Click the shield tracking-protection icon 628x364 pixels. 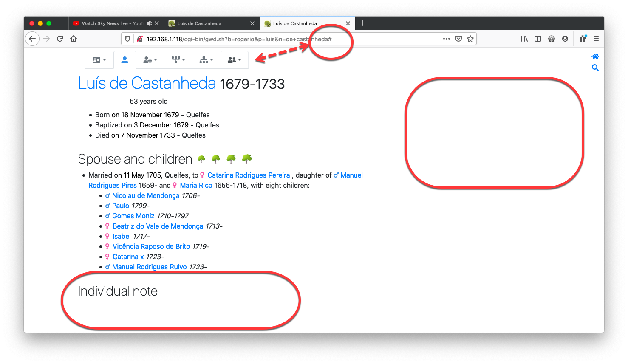coord(127,38)
